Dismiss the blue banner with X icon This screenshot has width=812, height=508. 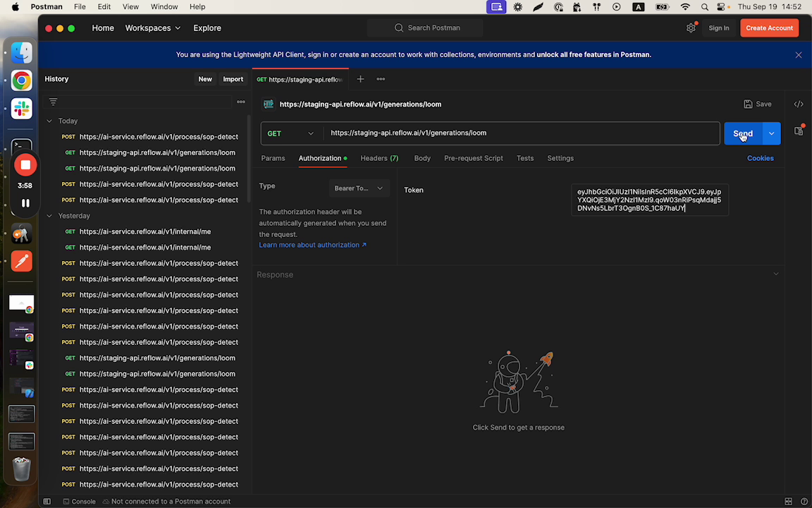click(x=799, y=55)
